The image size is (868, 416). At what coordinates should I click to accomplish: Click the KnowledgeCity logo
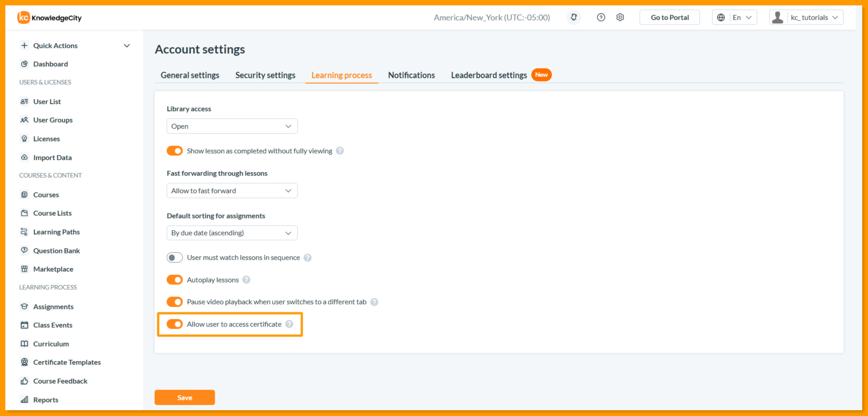point(50,17)
